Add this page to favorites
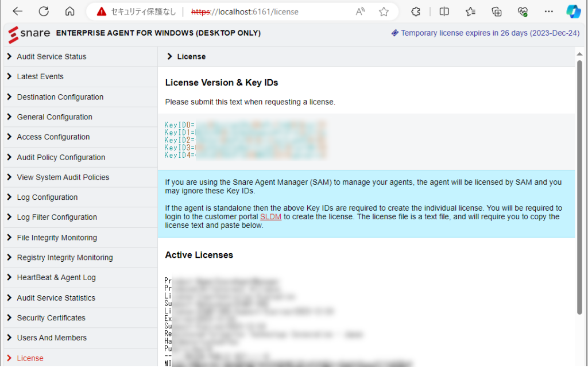This screenshot has height=372, width=588. 384,11
